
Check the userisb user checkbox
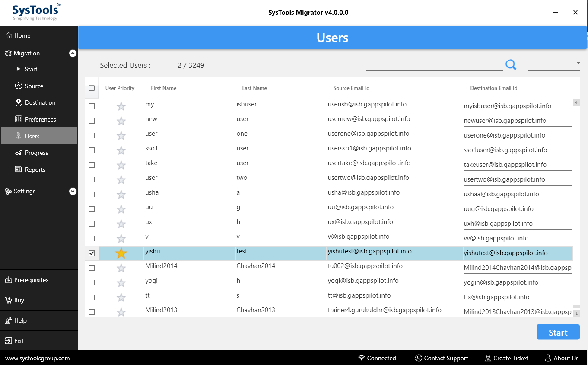[92, 106]
